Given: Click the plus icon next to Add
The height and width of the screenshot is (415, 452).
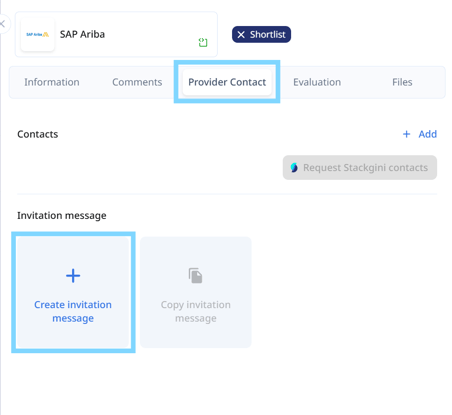Looking at the screenshot, I should [x=406, y=134].
